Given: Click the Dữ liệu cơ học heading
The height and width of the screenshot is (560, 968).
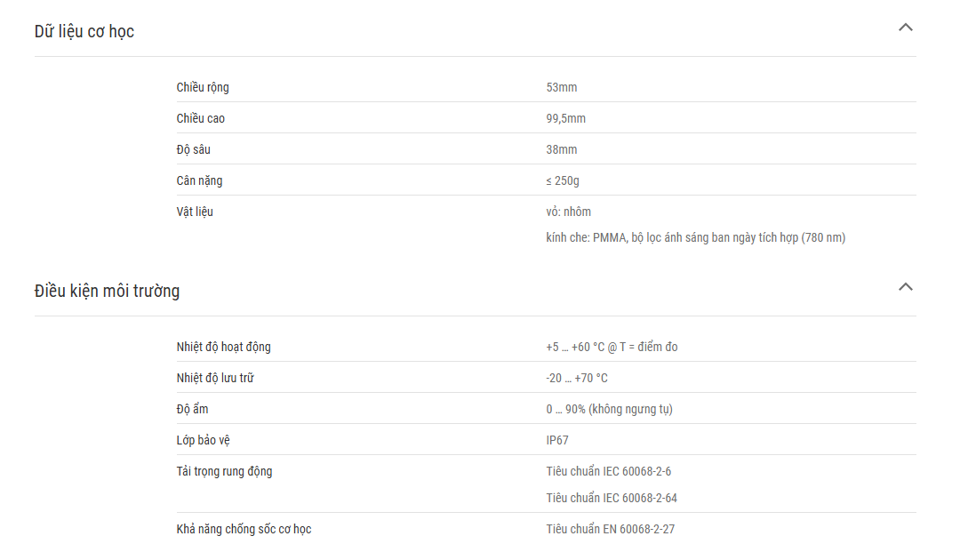Looking at the screenshot, I should click(84, 31).
